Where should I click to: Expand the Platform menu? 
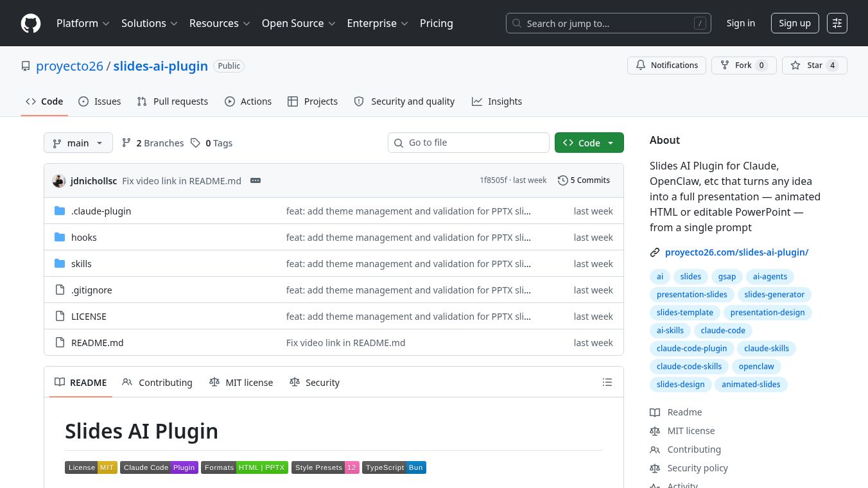(x=83, y=23)
